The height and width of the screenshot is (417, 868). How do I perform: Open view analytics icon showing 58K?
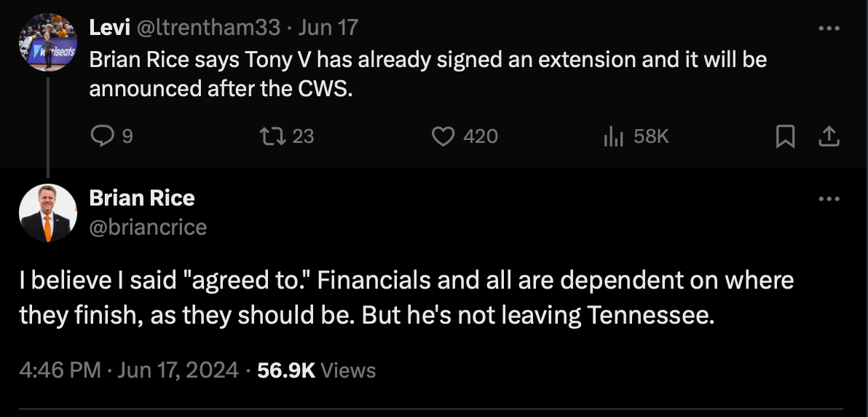614,136
